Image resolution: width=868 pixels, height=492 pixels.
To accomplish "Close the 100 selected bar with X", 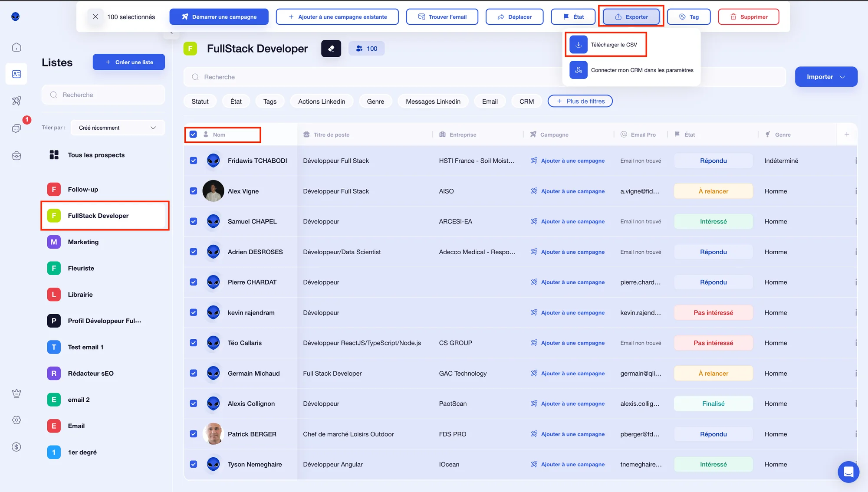I will pyautogui.click(x=95, y=17).
